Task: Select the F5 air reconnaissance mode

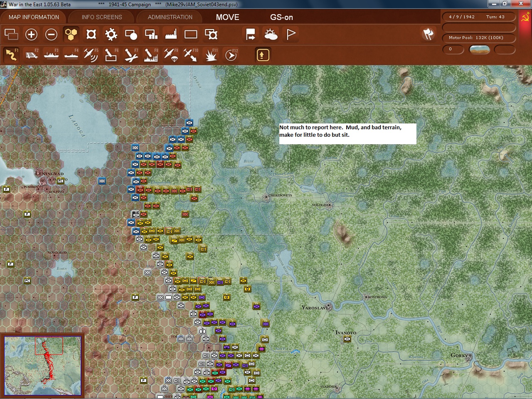Action: 91,54
